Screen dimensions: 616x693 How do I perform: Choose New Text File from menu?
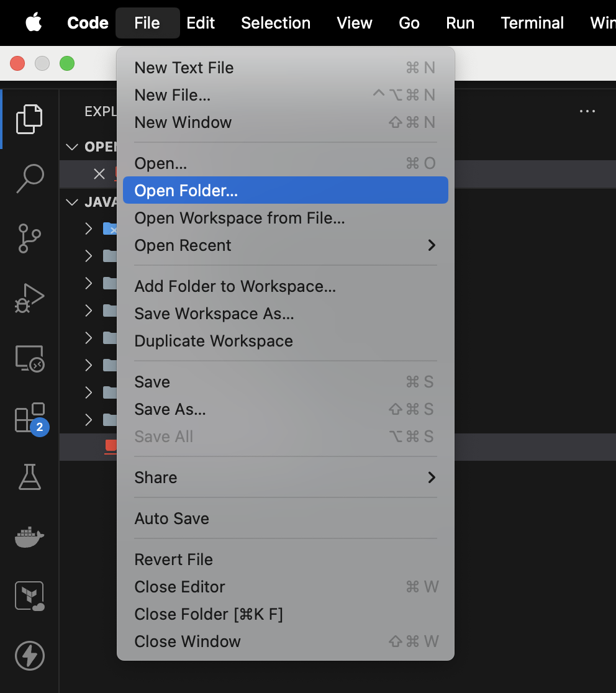(x=184, y=68)
